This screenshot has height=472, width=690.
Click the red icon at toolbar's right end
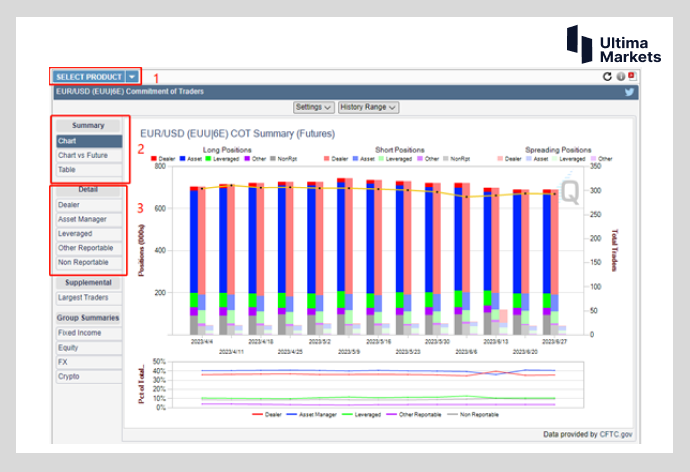[x=631, y=76]
